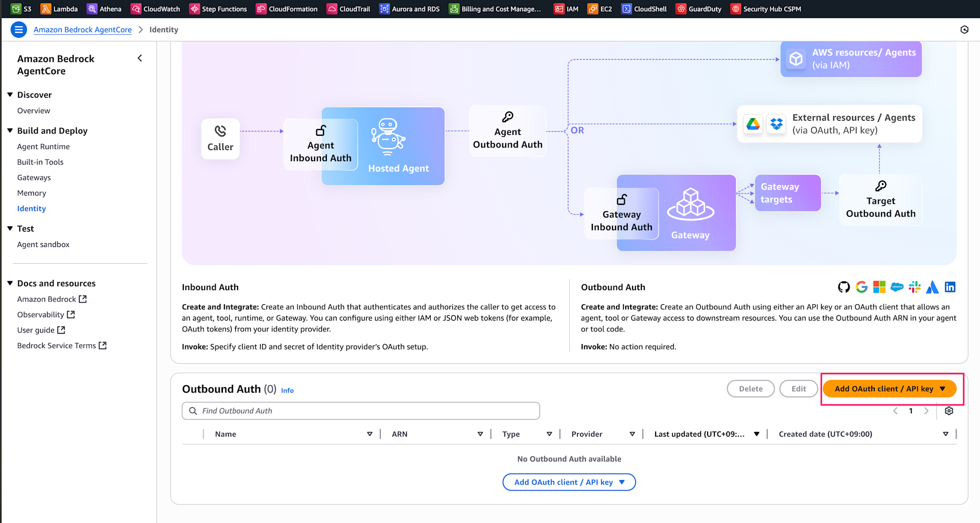980x523 pixels.
Task: Collapse the Test section
Action: pos(10,228)
